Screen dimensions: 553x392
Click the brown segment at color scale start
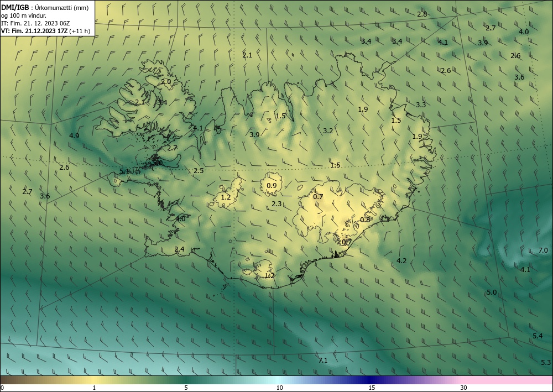(14, 380)
